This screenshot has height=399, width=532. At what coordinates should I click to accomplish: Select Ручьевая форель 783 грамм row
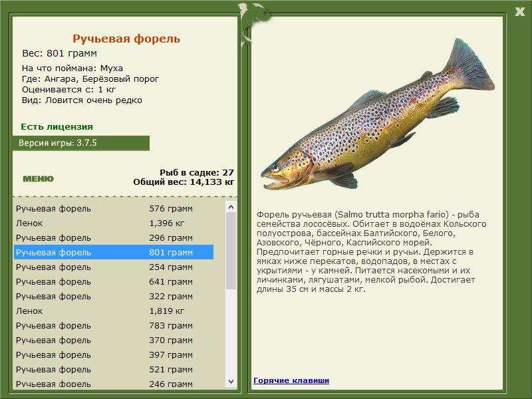[x=114, y=325]
